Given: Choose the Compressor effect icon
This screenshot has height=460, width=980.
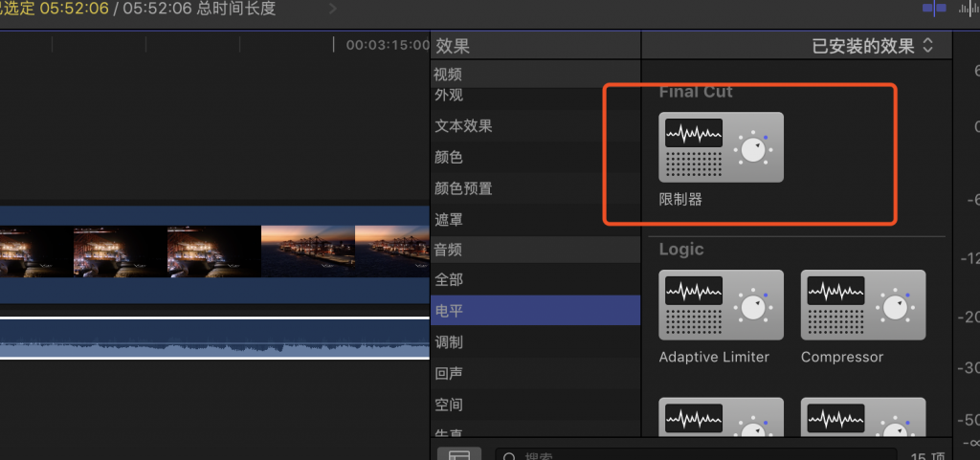Looking at the screenshot, I should point(862,305).
